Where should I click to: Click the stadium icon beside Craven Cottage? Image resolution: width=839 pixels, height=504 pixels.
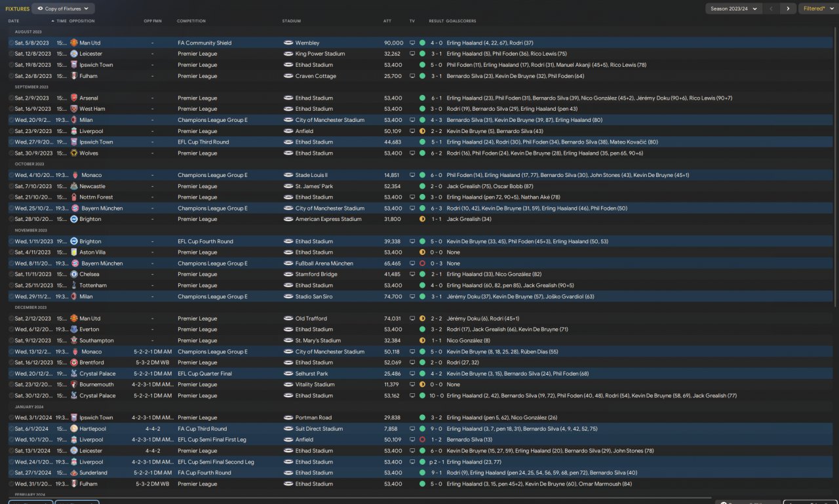pyautogui.click(x=288, y=76)
